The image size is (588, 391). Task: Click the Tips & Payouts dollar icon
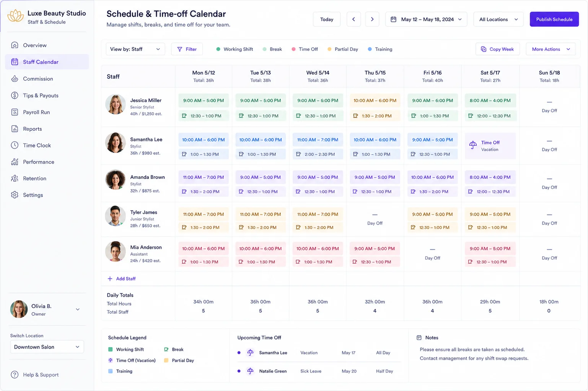[x=15, y=96]
